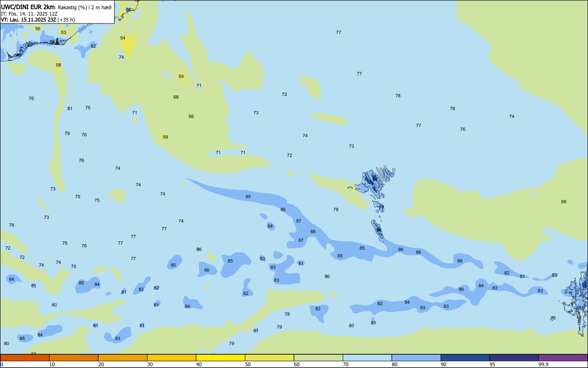The width and height of the screenshot is (588, 368).
Task: Click the navy 95–99.9 legend swatch
Action: coord(514,357)
